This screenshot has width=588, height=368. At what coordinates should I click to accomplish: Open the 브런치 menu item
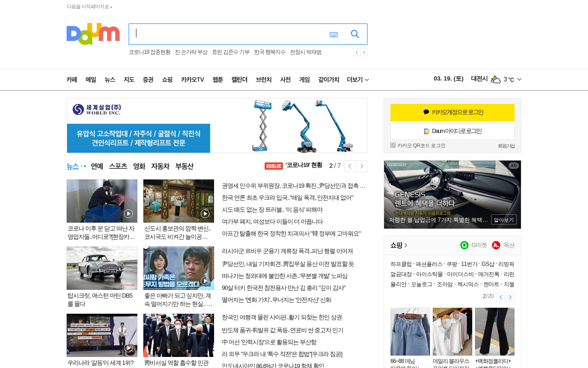tap(264, 80)
